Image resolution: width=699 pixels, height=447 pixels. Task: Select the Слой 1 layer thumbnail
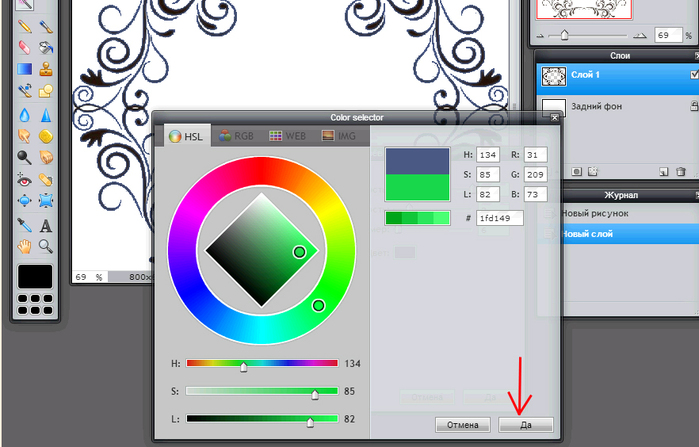554,77
